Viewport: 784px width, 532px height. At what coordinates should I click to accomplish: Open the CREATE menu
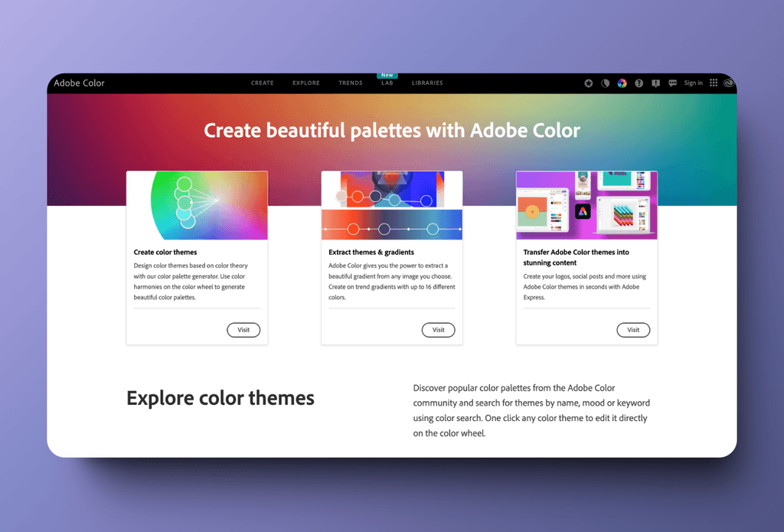point(263,83)
